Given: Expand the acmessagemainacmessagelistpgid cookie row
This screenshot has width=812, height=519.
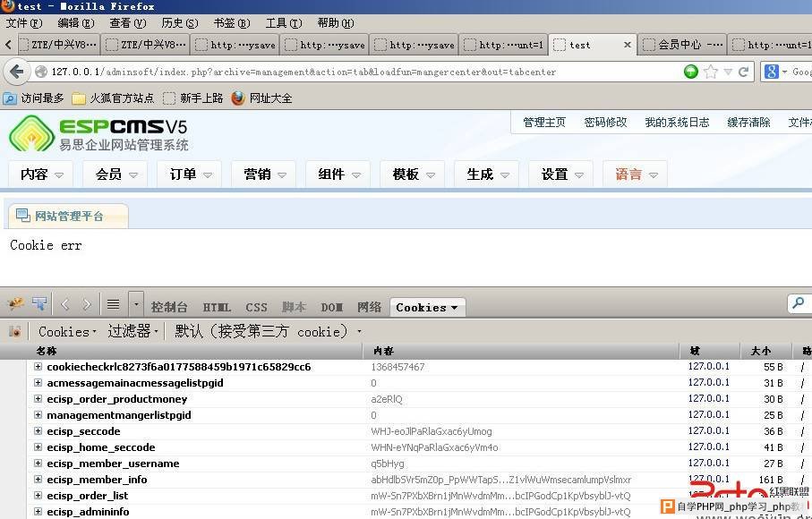Looking at the screenshot, I should pos(38,383).
